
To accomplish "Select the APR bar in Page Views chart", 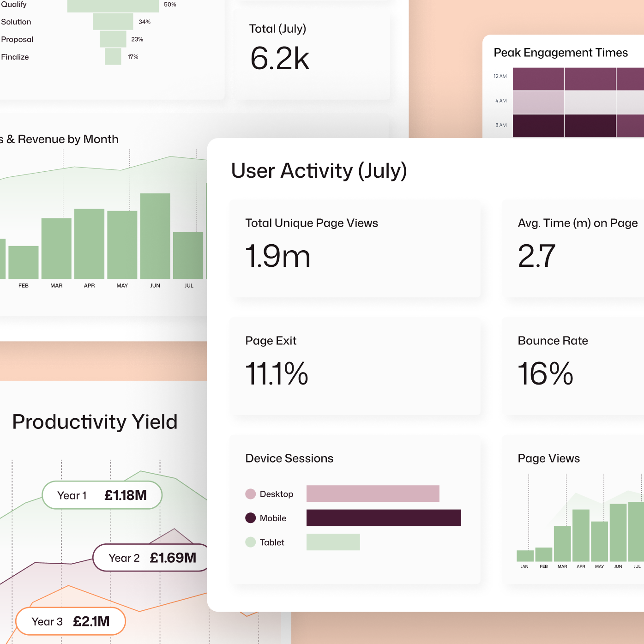I will [581, 536].
